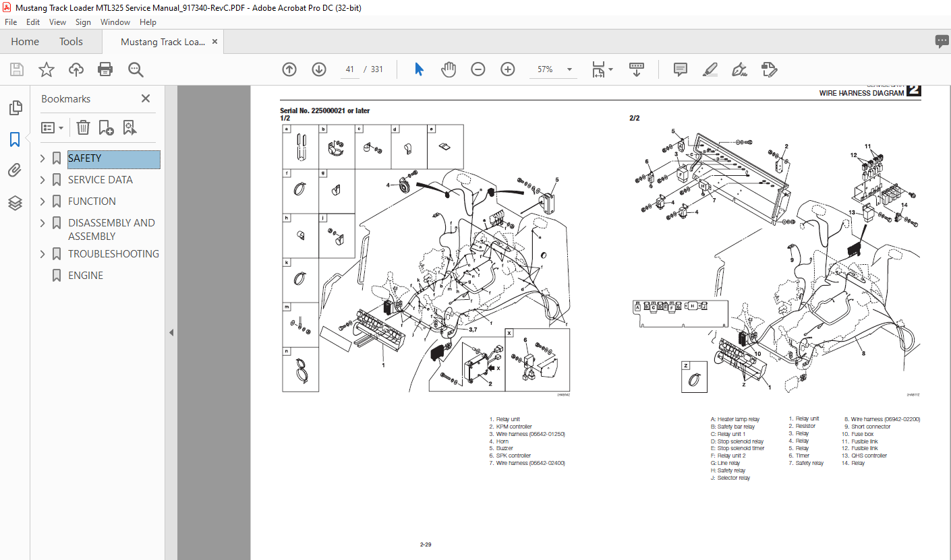
Task: Switch to the Home tab
Action: pos(25,42)
